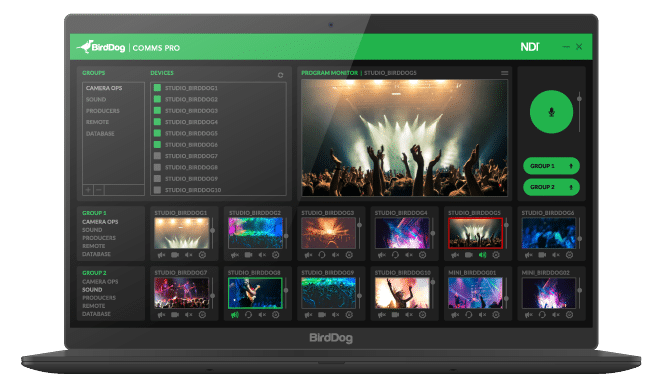The image size is (663, 388).
Task: Click the camera icon under STUDIO_BIRDDOG6
Action: coord(542,255)
